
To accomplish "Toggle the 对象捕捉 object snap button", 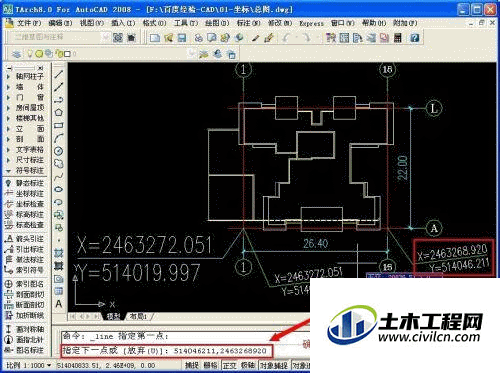I will coord(274,365).
